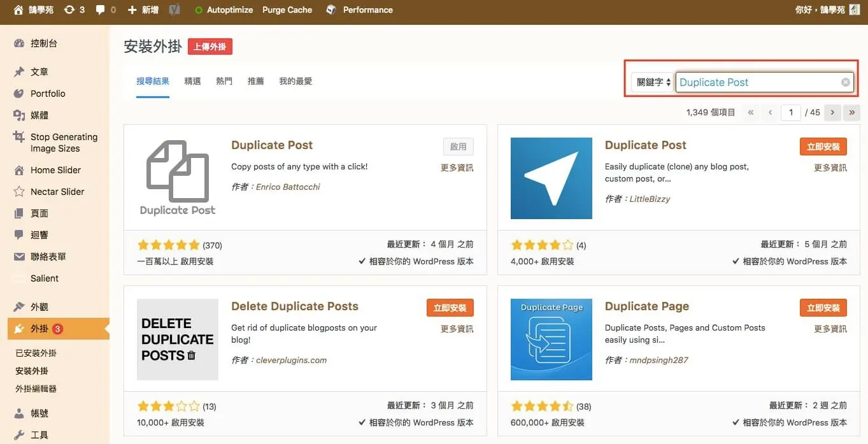Click the current page number field
This screenshot has width=868, height=444.
coord(791,112)
